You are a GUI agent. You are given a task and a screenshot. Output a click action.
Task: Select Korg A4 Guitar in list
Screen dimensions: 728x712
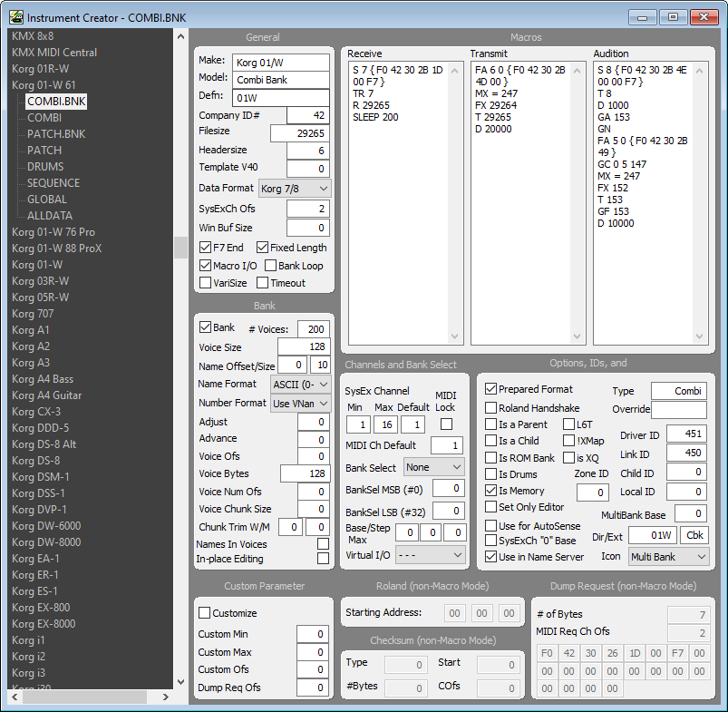click(47, 395)
